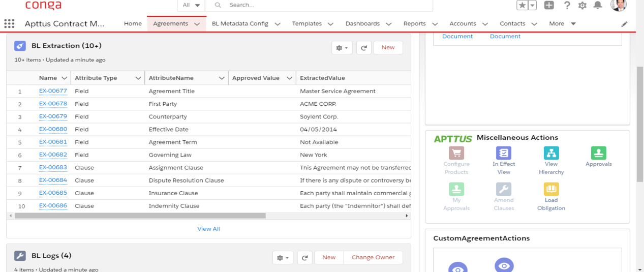Click the Change Owner button in BL Logs

click(373, 257)
